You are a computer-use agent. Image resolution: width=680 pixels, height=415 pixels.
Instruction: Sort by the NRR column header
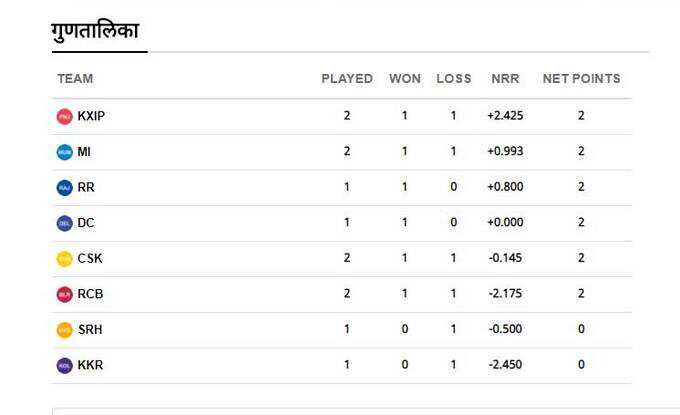tap(505, 78)
